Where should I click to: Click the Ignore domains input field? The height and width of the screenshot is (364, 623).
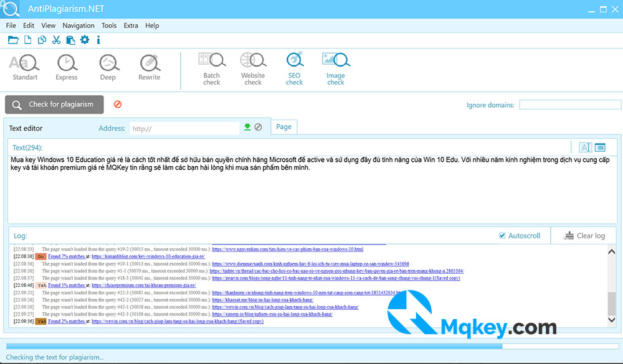[x=570, y=105]
